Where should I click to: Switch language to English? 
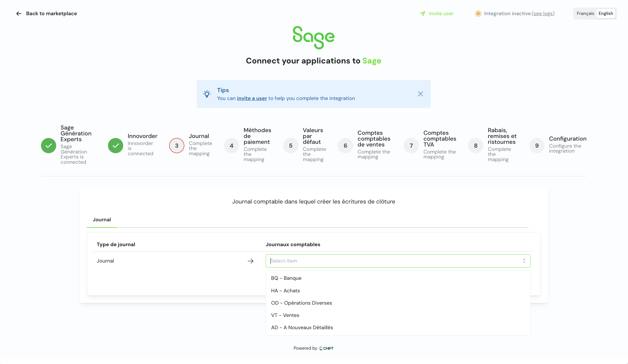click(606, 13)
